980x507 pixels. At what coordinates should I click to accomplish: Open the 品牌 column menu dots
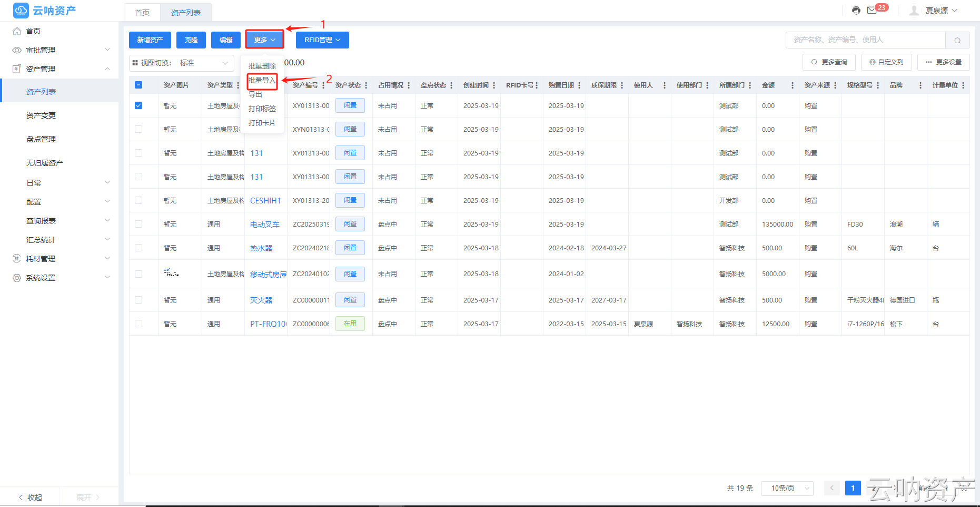920,85
